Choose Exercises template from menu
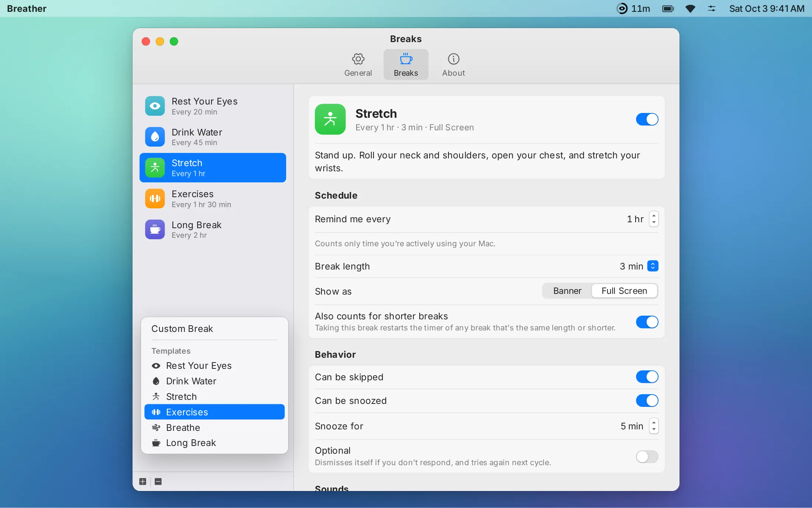Viewport: 812px width, 508px height. 214,412
